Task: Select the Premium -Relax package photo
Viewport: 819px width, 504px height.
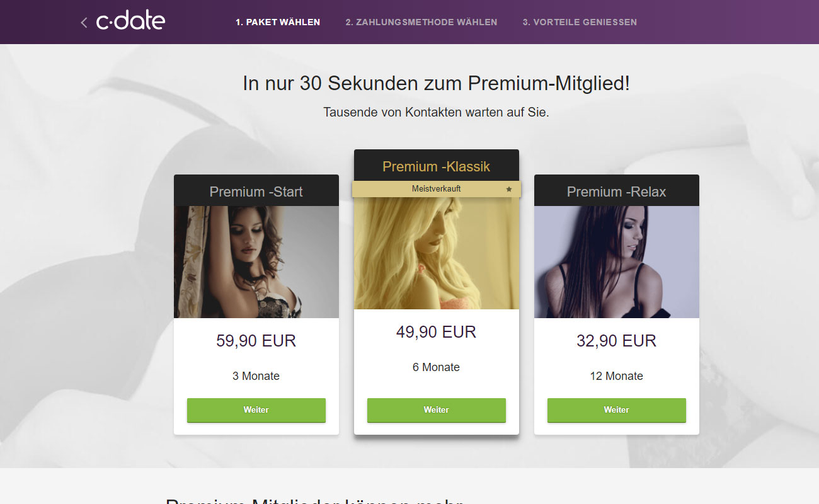Action: (617, 262)
